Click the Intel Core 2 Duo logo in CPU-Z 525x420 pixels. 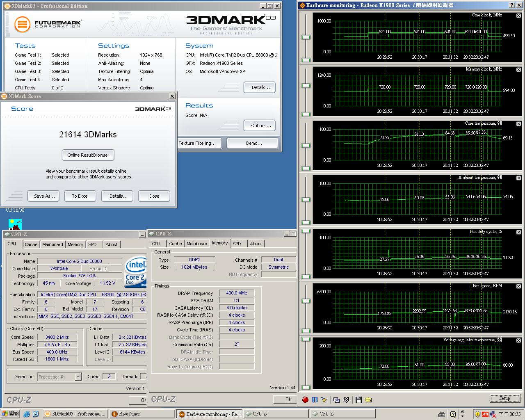136,272
